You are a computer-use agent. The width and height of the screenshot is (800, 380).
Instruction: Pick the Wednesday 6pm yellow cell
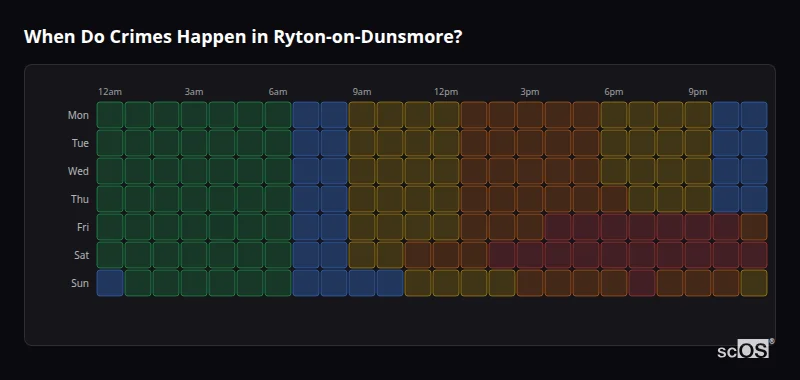[614, 171]
